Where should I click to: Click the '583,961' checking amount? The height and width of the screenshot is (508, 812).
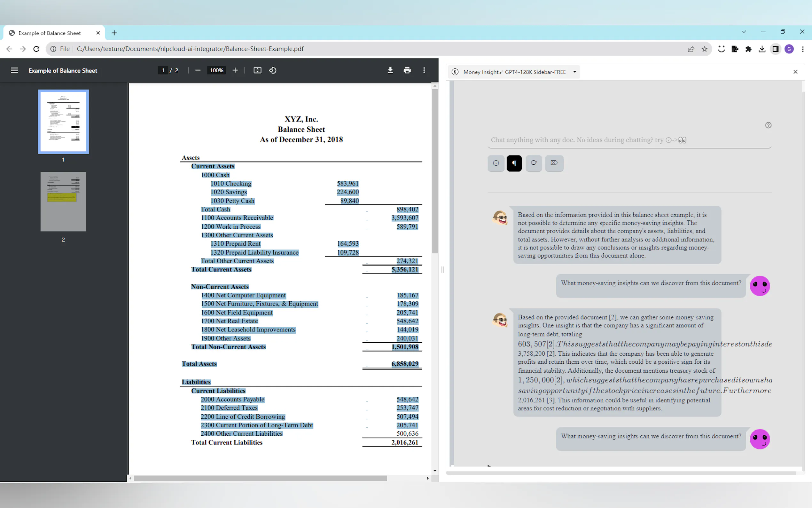point(348,183)
